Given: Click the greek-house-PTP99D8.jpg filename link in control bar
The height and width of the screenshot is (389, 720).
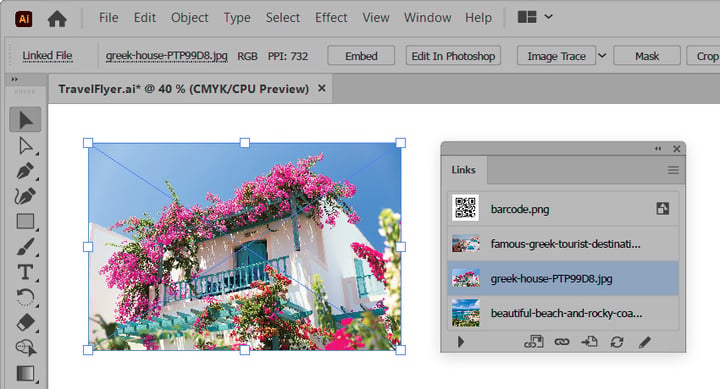Looking at the screenshot, I should tap(166, 56).
